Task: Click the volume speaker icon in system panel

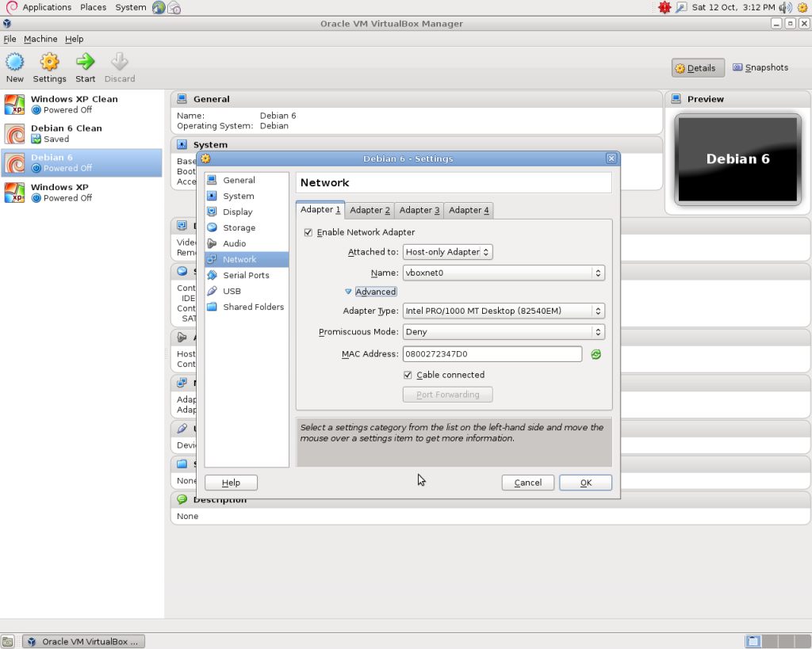Action: pyautogui.click(x=784, y=7)
